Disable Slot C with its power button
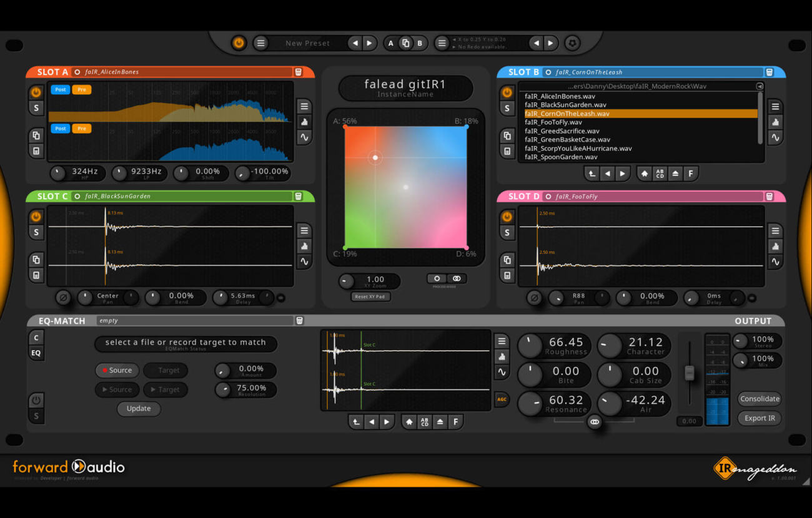Image resolution: width=812 pixels, height=518 pixels. coord(36,217)
